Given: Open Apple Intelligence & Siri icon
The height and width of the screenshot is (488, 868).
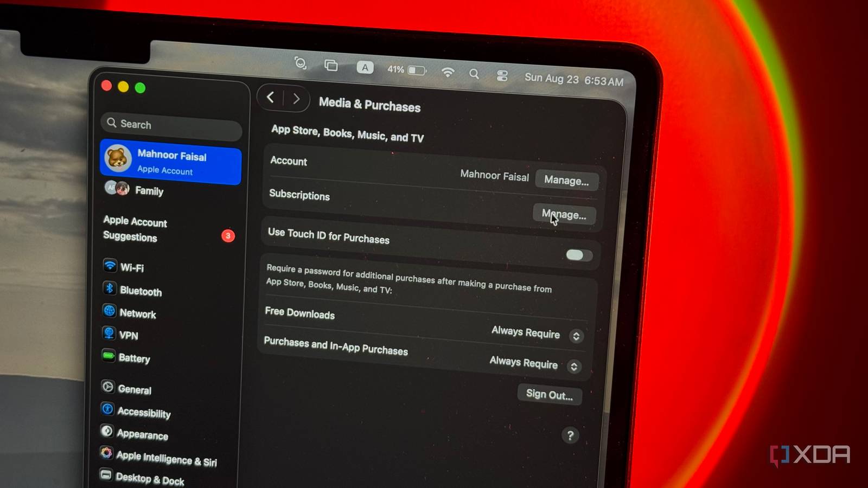Looking at the screenshot, I should point(106,453).
